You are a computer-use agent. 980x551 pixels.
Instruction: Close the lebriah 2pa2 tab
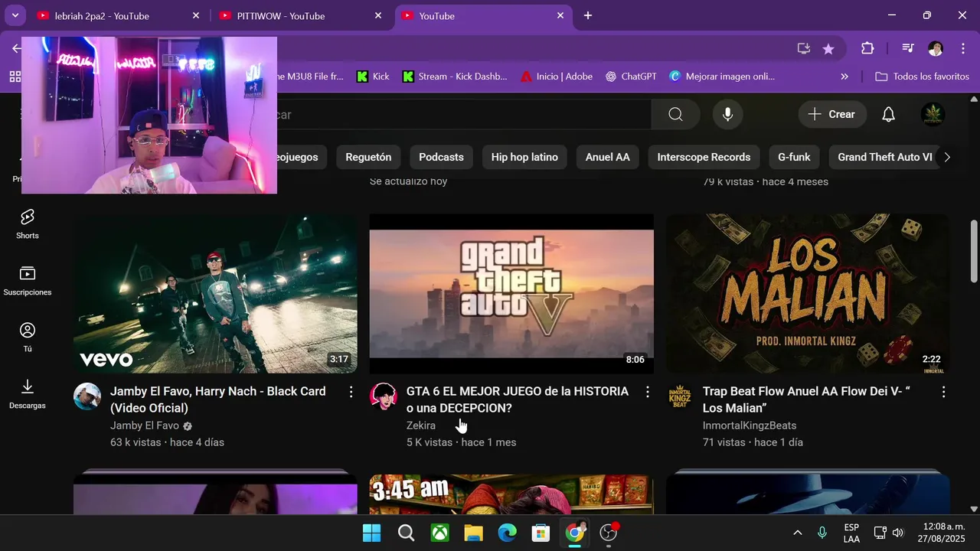[x=196, y=15]
